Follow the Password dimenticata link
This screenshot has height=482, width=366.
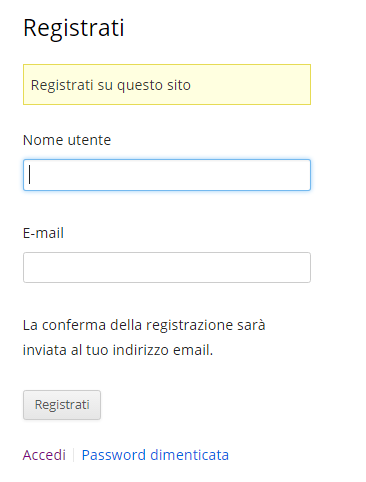point(155,455)
